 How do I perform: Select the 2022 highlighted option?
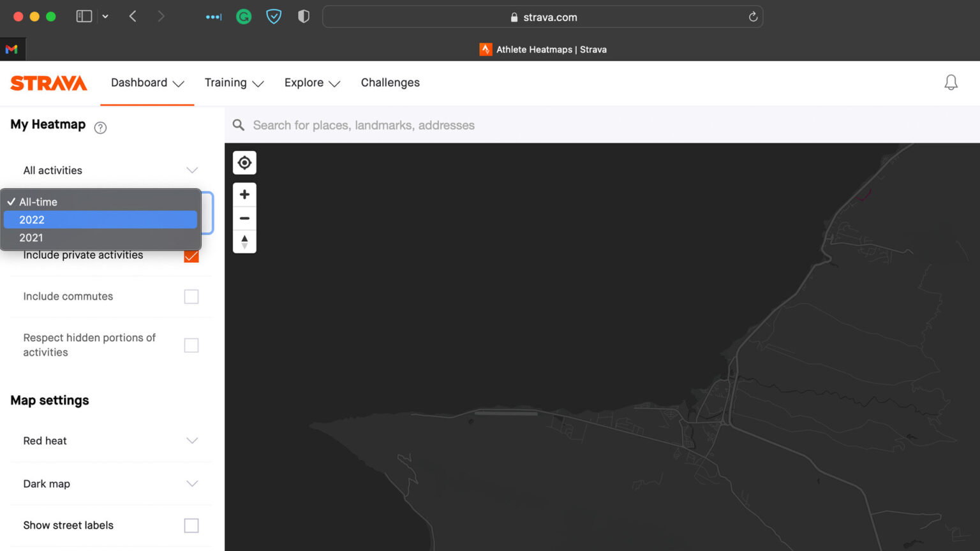tap(100, 219)
